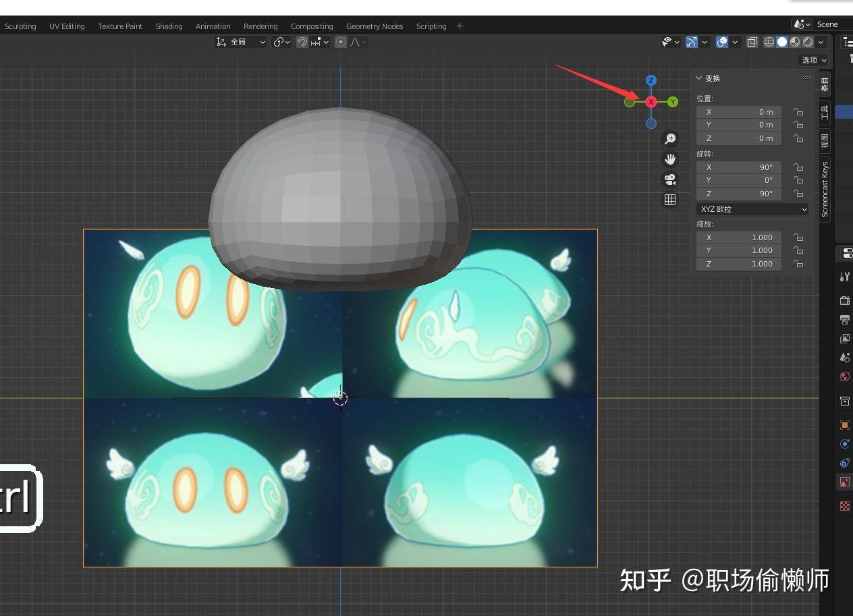This screenshot has width=853, height=616.
Task: Open Render properties tab icon
Action: coord(845,300)
